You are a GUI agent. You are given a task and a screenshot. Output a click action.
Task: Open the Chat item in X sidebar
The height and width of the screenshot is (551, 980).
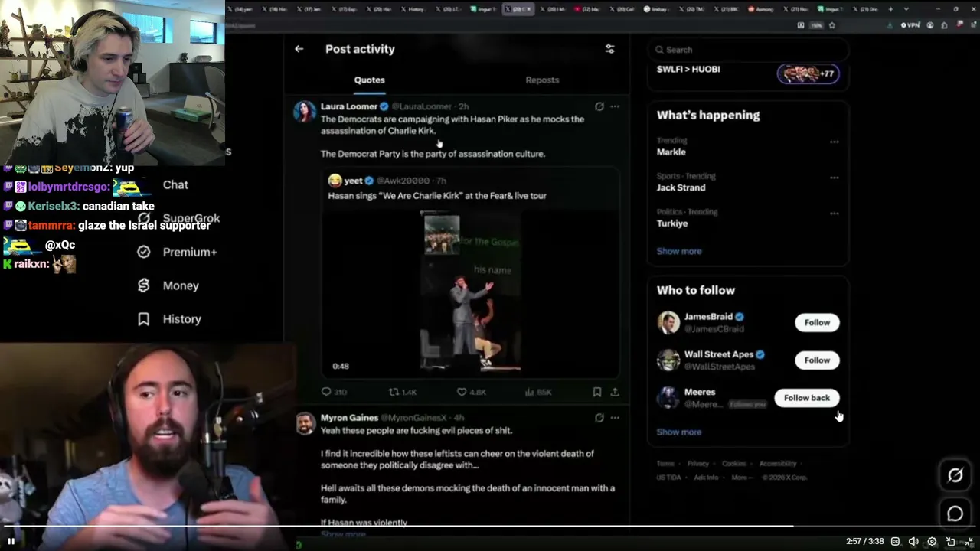(x=175, y=185)
